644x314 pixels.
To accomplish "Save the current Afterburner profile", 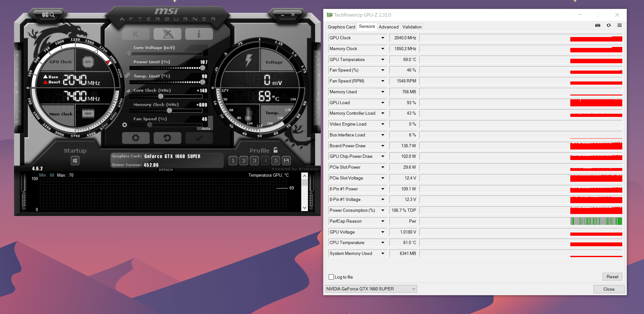I will (x=287, y=160).
